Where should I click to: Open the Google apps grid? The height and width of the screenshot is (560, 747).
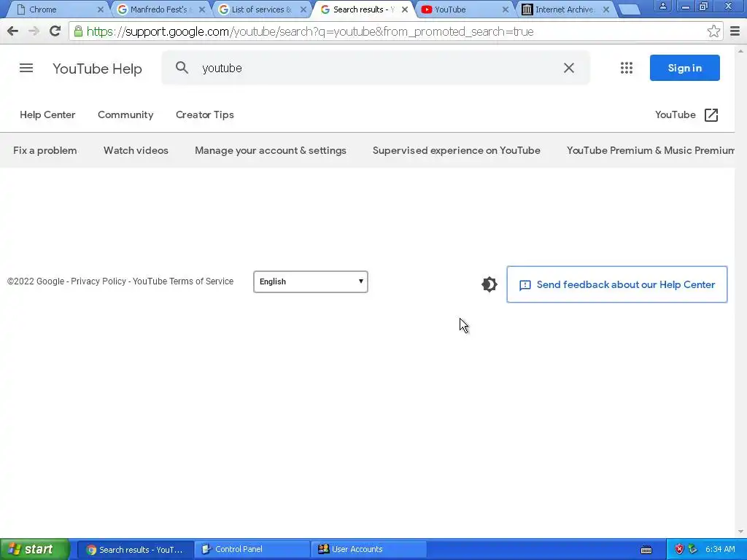tap(627, 68)
